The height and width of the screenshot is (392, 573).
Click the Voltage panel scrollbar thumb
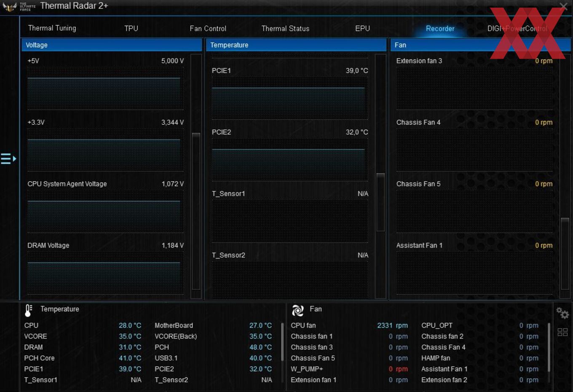coord(196,210)
